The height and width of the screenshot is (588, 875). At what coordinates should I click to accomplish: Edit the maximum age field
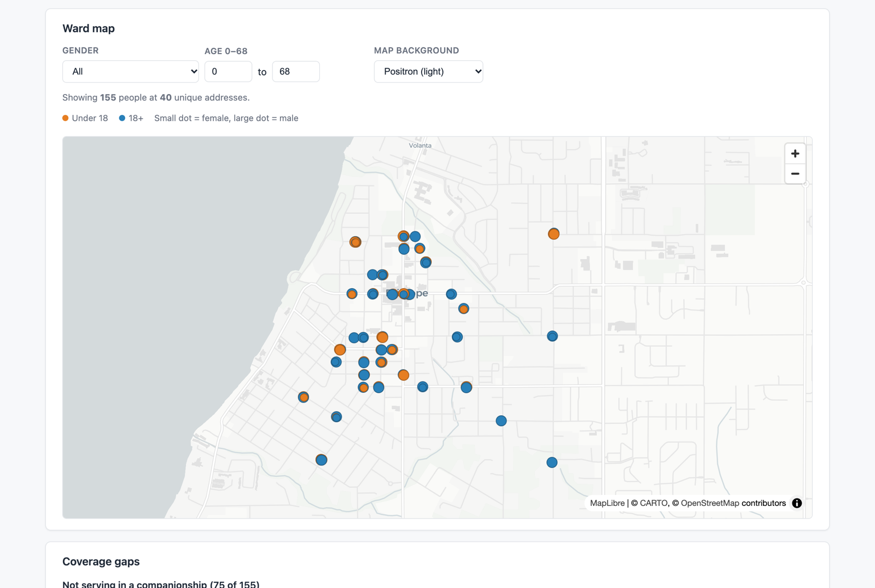coord(296,72)
